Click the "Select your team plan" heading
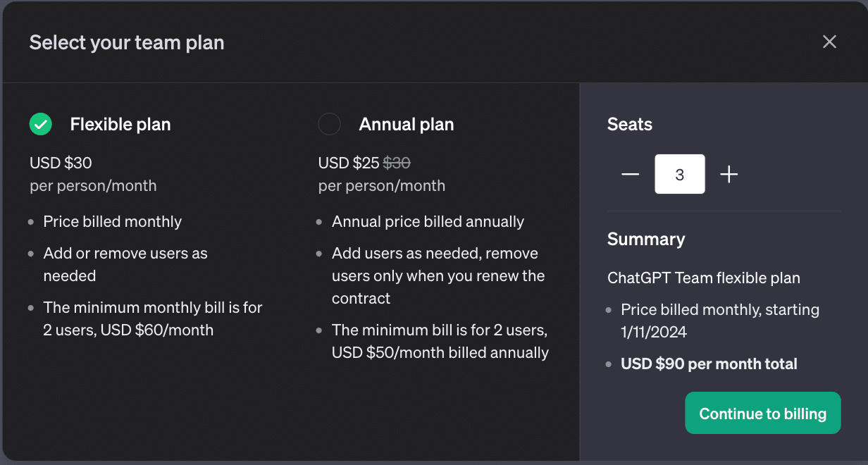The image size is (868, 465). point(127,42)
